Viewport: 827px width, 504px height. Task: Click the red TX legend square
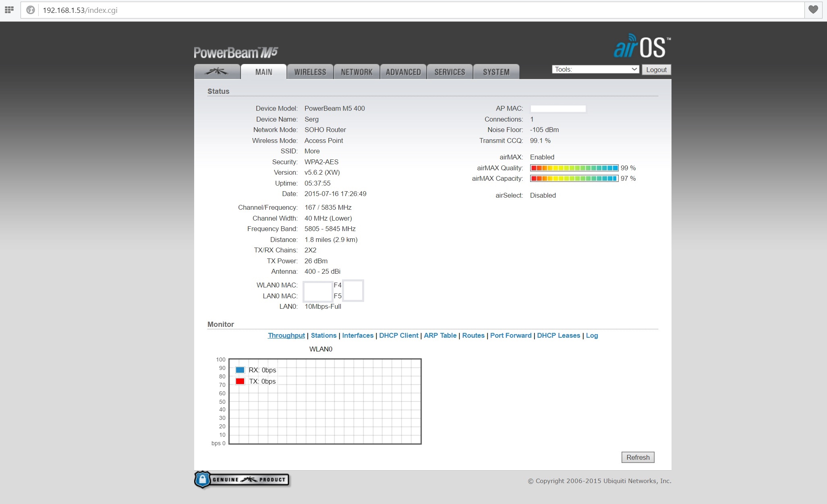(240, 381)
